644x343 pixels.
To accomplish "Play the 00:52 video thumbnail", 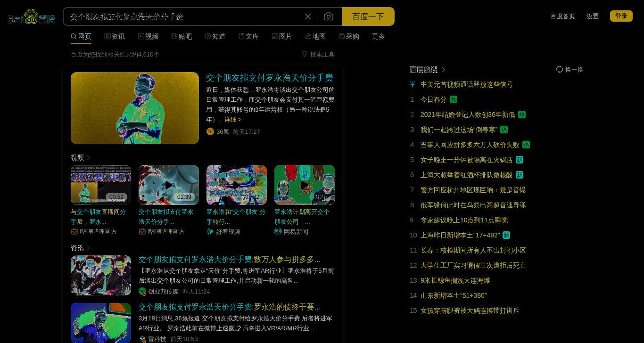I will [x=101, y=185].
